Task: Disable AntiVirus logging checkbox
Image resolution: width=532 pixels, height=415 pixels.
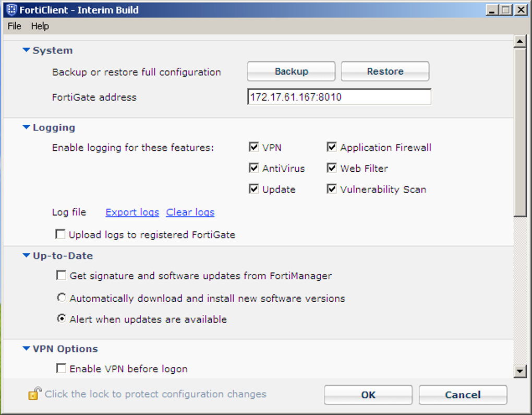Action: (254, 168)
